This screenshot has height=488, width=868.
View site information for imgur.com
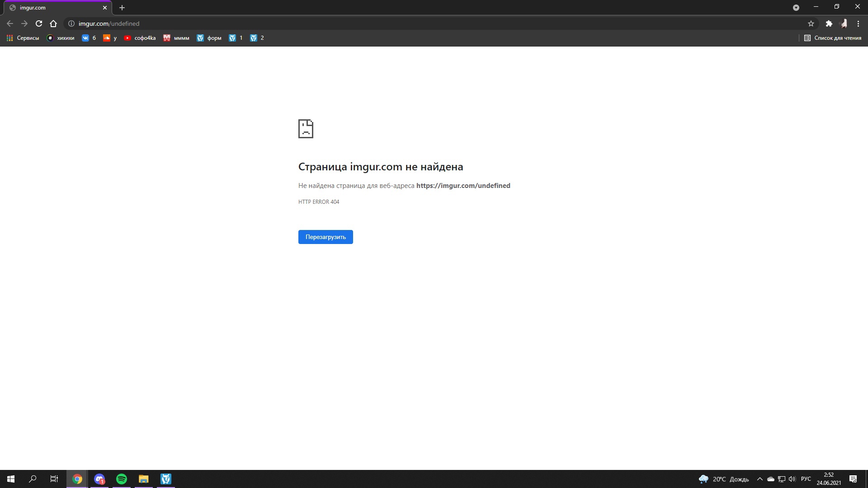tap(71, 23)
